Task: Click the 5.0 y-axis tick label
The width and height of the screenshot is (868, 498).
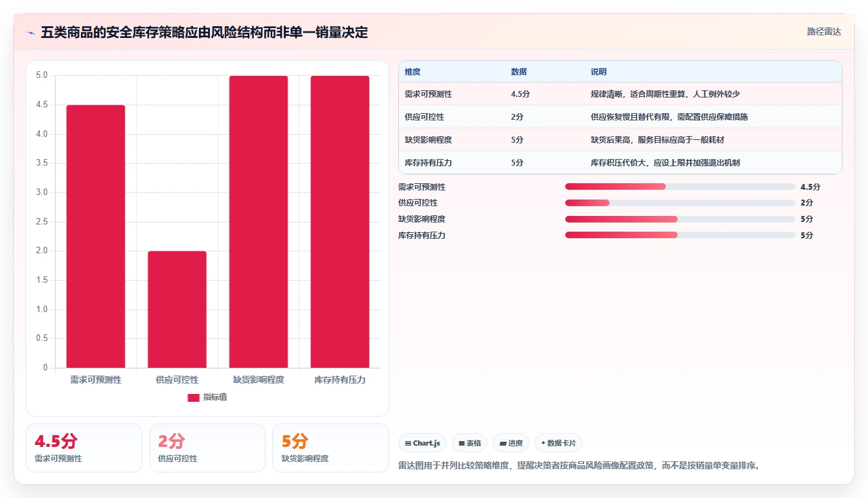Action: [42, 75]
